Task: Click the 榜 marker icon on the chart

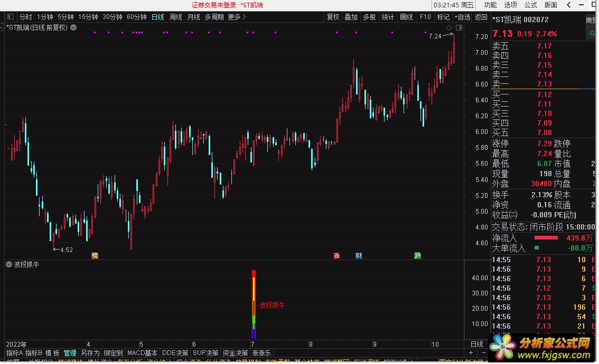Action: click(x=95, y=256)
